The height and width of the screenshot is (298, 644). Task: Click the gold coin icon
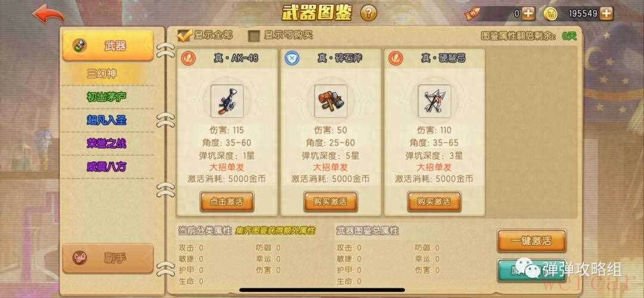[x=551, y=14]
